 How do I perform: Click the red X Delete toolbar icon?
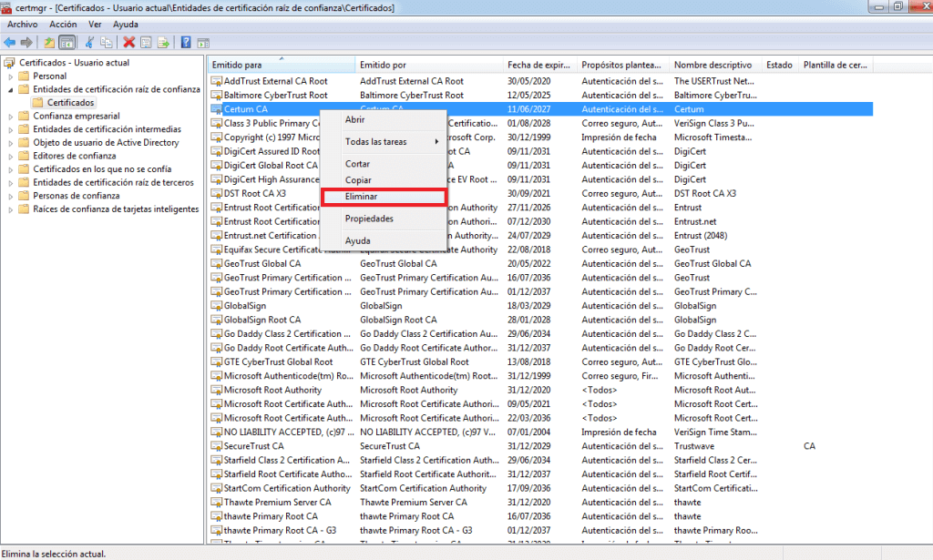click(128, 42)
